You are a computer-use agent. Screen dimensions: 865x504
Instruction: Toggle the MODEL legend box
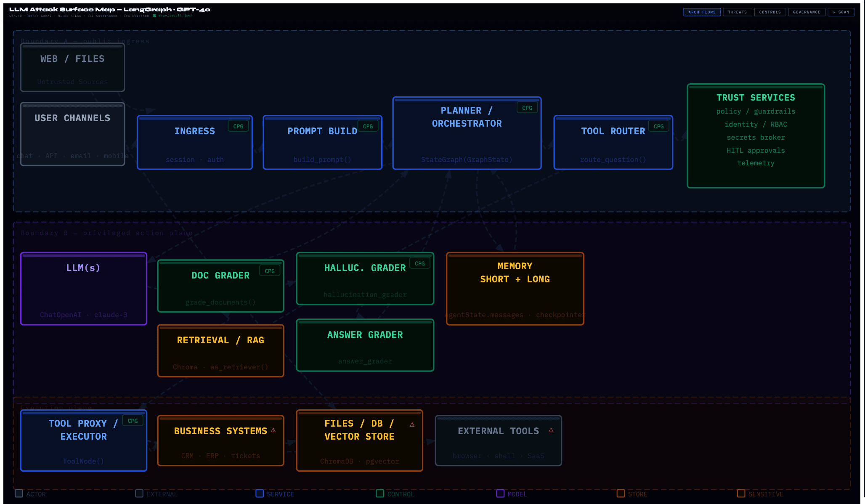coord(500,493)
